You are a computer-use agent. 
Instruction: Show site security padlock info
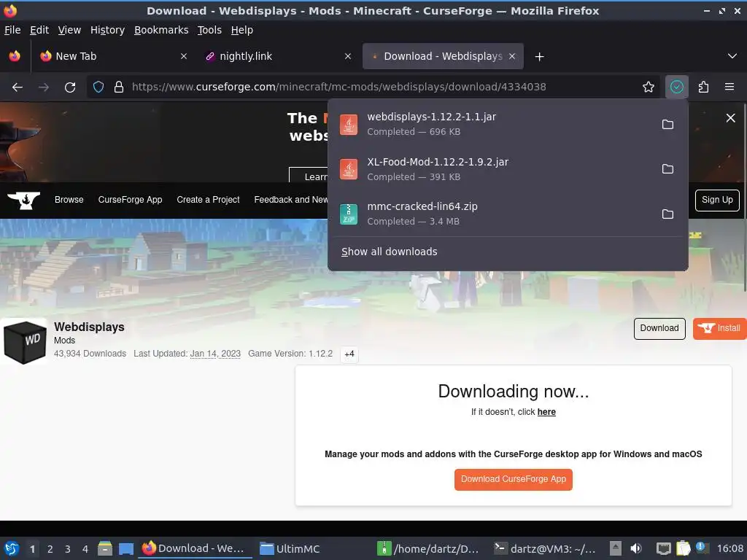point(119,87)
